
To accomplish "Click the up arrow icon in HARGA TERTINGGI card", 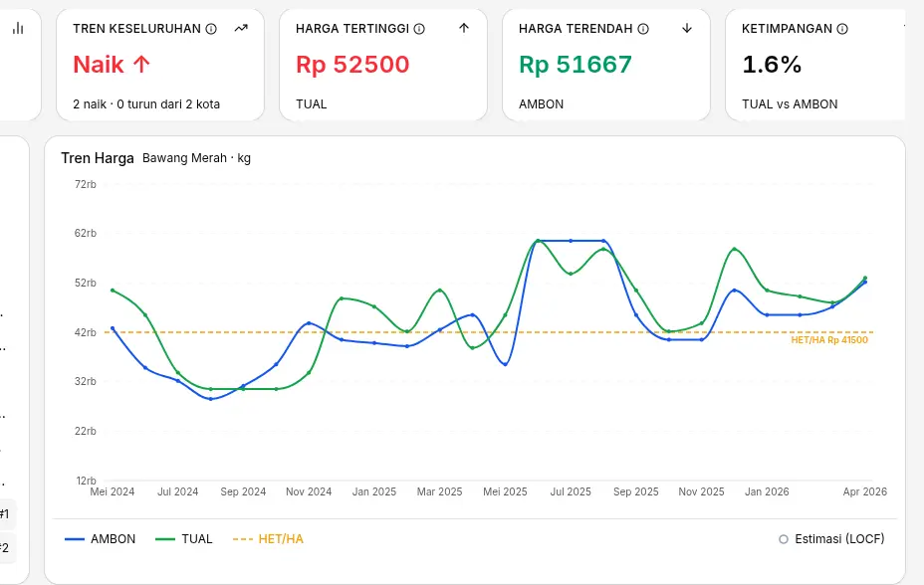I will pos(464,28).
